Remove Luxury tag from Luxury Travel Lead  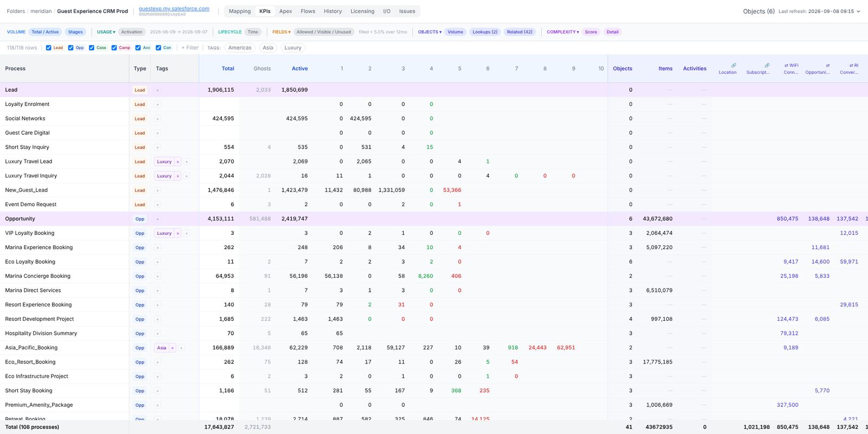[177, 162]
